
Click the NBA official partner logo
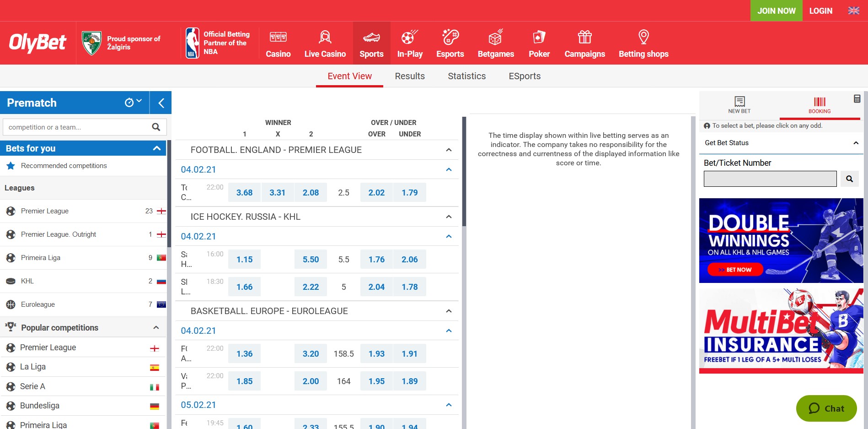(193, 43)
